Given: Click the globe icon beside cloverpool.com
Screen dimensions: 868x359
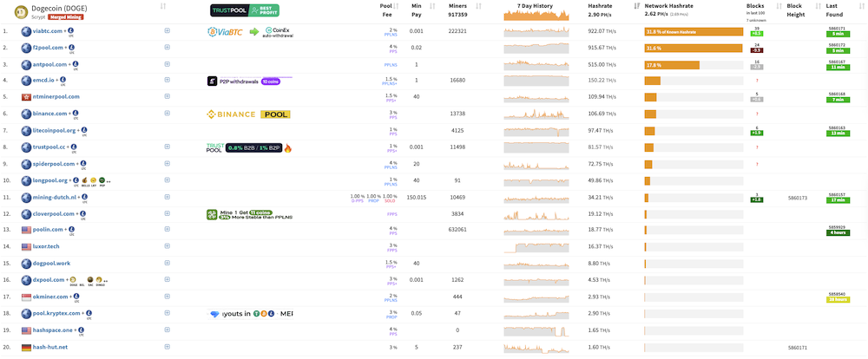Looking at the screenshot, I should click(x=26, y=213).
